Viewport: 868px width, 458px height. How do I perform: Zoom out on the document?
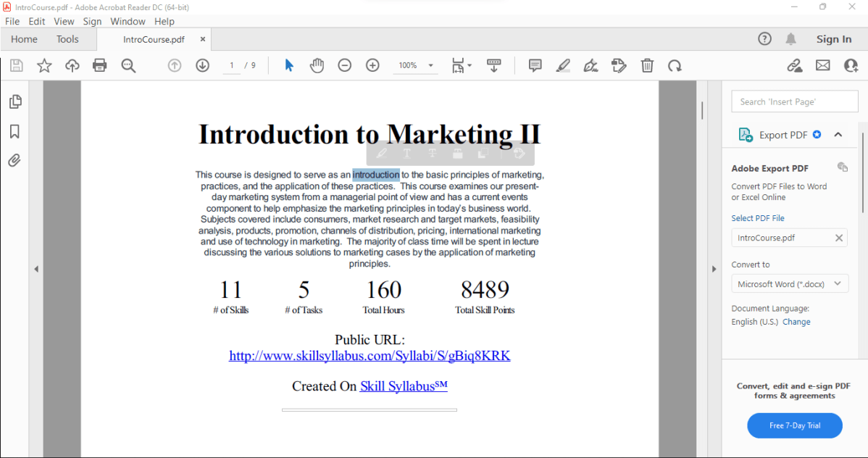pos(344,65)
